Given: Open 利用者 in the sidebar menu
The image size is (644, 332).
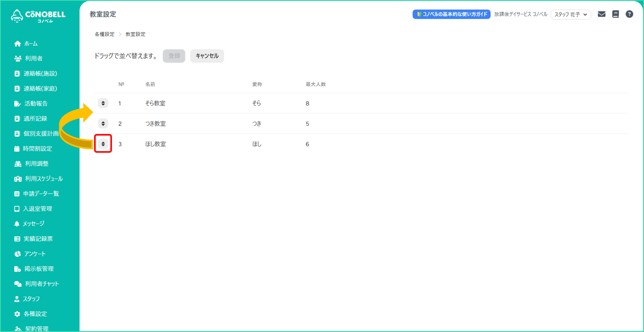Looking at the screenshot, I should 33,59.
